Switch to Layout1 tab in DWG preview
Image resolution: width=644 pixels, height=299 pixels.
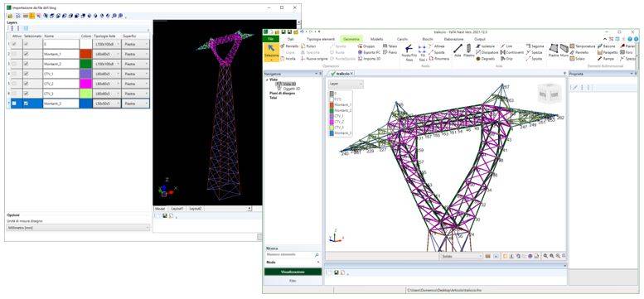pyautogui.click(x=177, y=209)
